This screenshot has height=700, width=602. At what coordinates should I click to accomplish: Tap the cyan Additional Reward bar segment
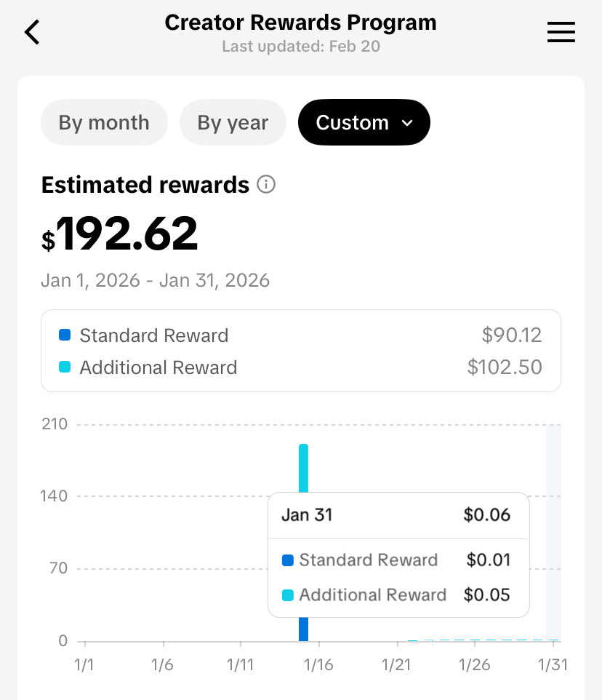point(303,468)
